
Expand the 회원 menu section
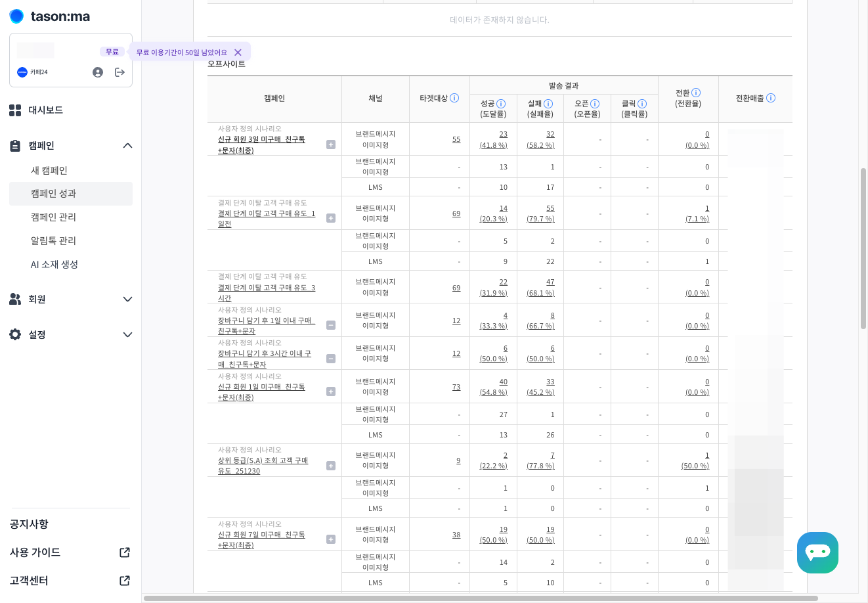[x=128, y=300]
